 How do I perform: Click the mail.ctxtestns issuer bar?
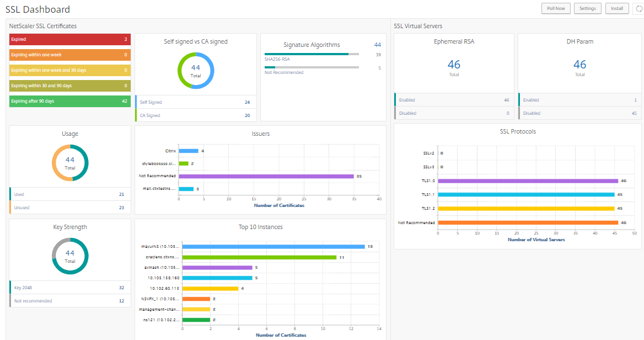(186, 189)
